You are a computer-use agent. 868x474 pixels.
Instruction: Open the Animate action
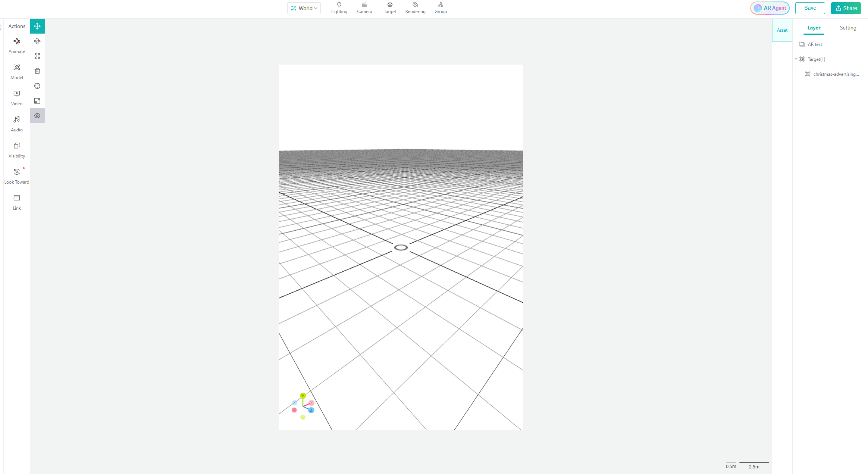pyautogui.click(x=17, y=46)
